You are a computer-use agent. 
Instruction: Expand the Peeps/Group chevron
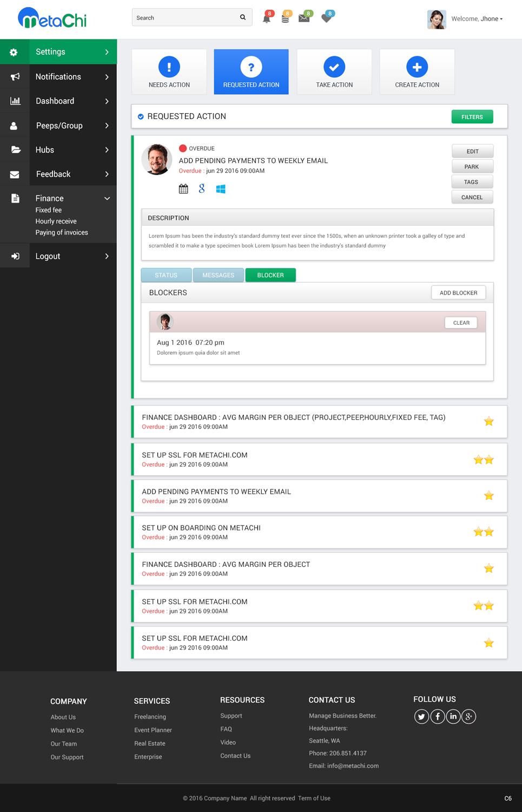107,126
